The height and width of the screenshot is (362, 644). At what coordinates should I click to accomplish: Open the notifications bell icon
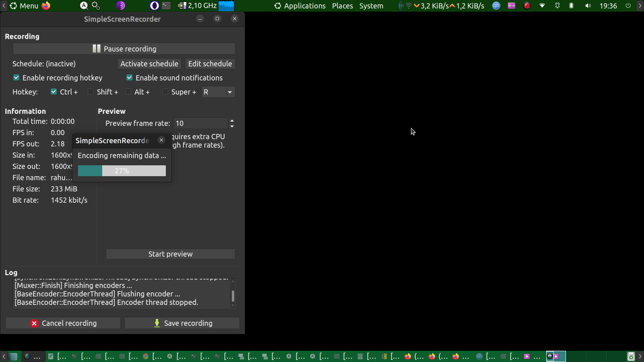click(x=557, y=6)
